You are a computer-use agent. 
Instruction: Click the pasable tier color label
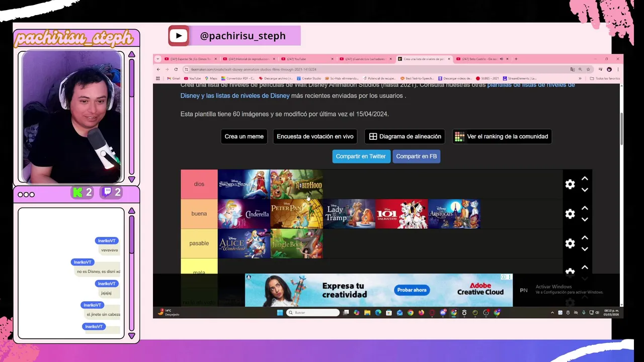(x=199, y=243)
